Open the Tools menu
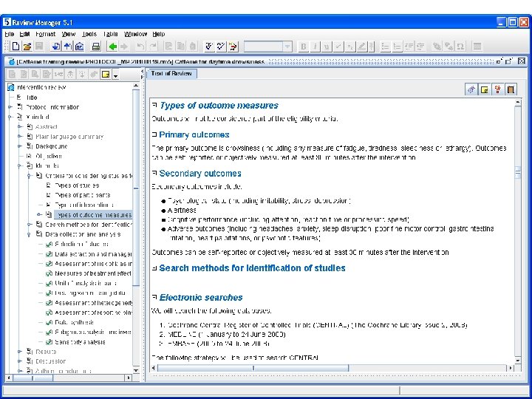 pyautogui.click(x=89, y=34)
